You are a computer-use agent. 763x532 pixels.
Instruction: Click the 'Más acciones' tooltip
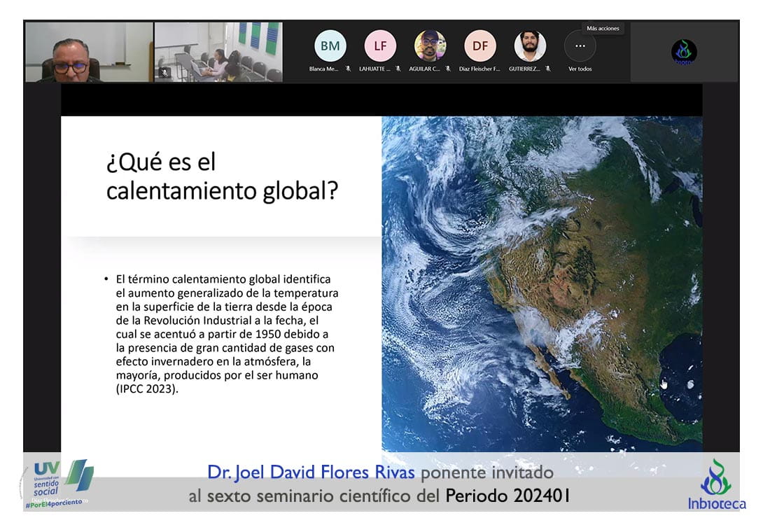coord(602,29)
